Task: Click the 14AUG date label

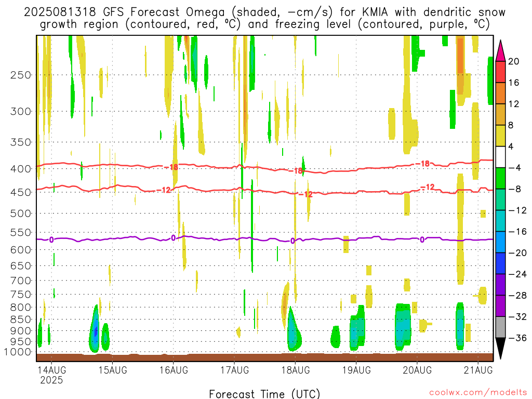Action: 51,370
